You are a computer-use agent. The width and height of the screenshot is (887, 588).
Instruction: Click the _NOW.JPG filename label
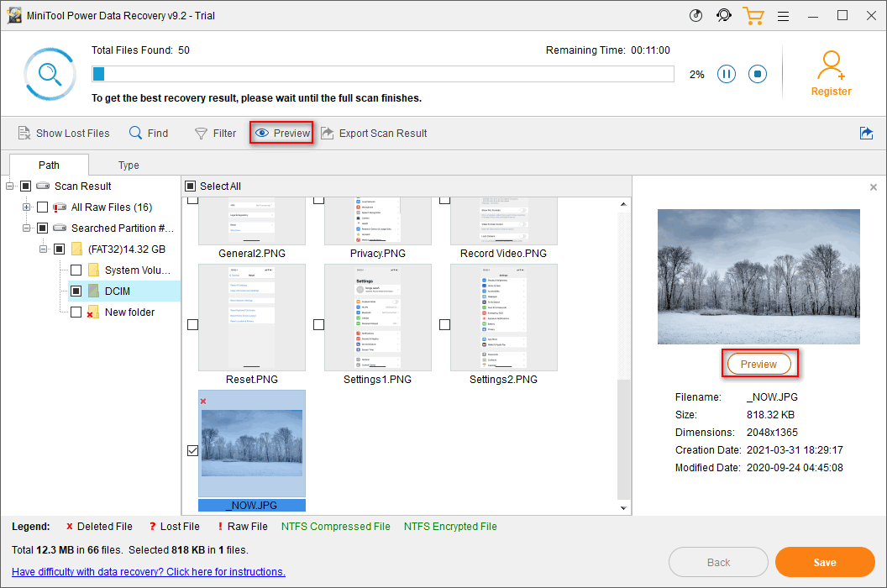click(252, 506)
